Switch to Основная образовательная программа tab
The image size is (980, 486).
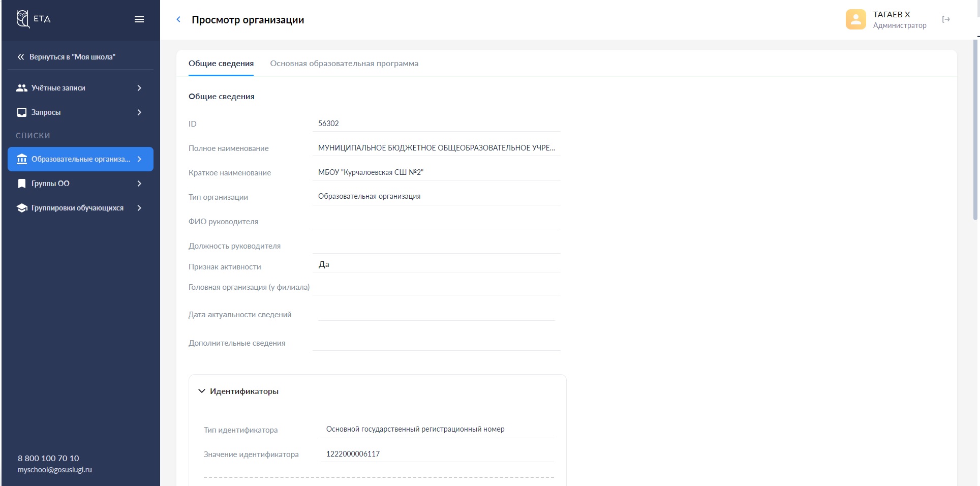point(344,64)
